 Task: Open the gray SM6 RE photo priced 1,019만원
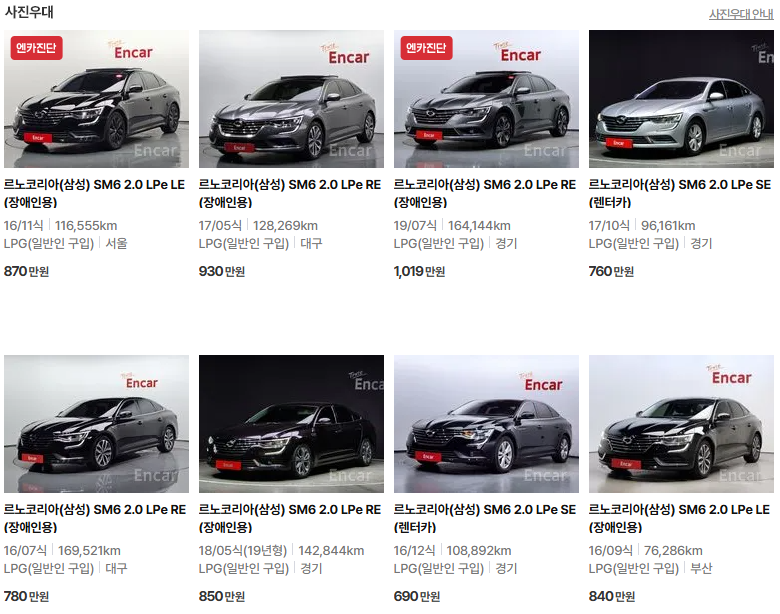pos(487,99)
